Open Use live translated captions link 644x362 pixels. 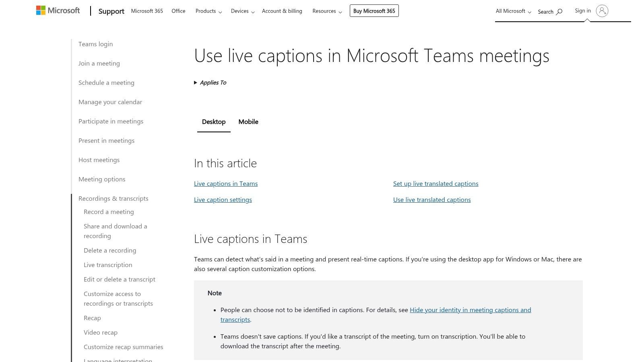tap(432, 200)
